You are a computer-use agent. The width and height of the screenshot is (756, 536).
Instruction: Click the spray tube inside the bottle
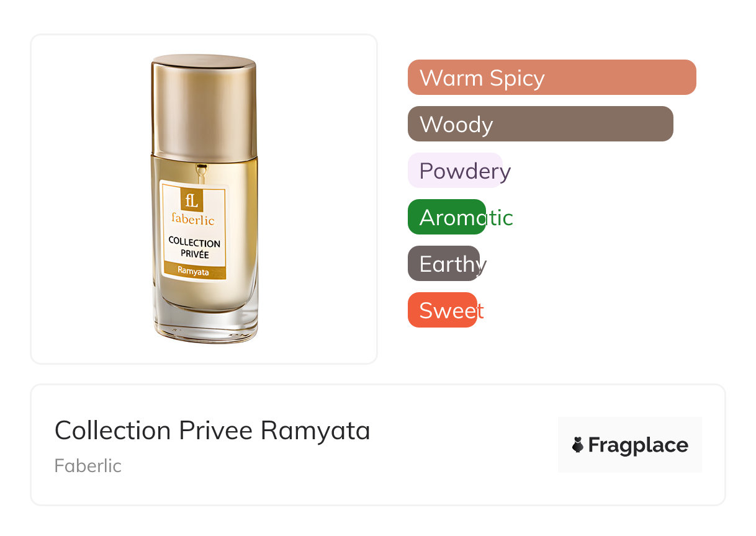pos(201,172)
